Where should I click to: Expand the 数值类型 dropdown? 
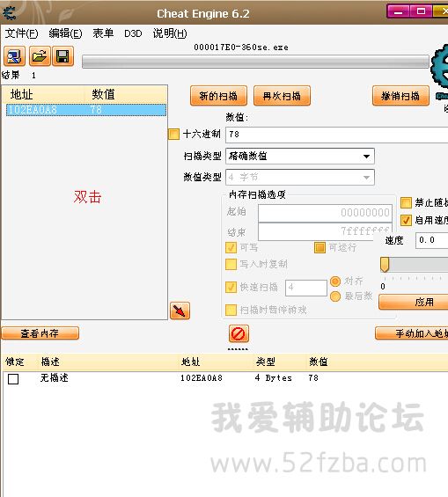300,177
